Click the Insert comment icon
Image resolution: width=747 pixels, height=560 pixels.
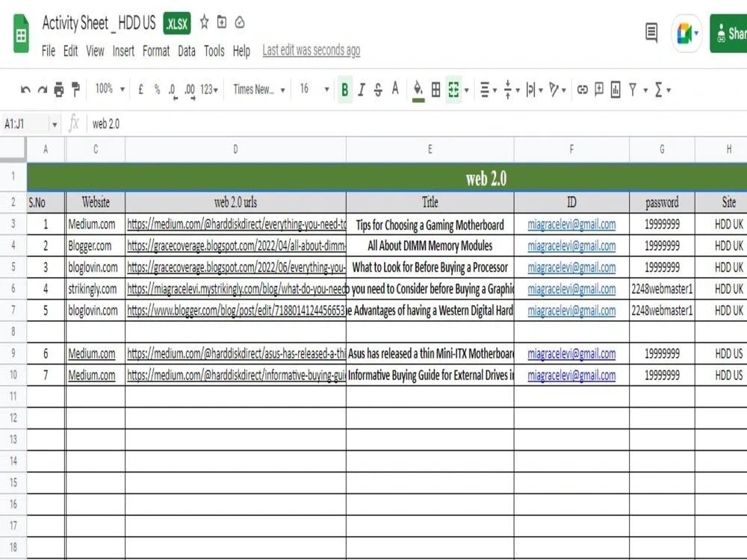pyautogui.click(x=599, y=89)
